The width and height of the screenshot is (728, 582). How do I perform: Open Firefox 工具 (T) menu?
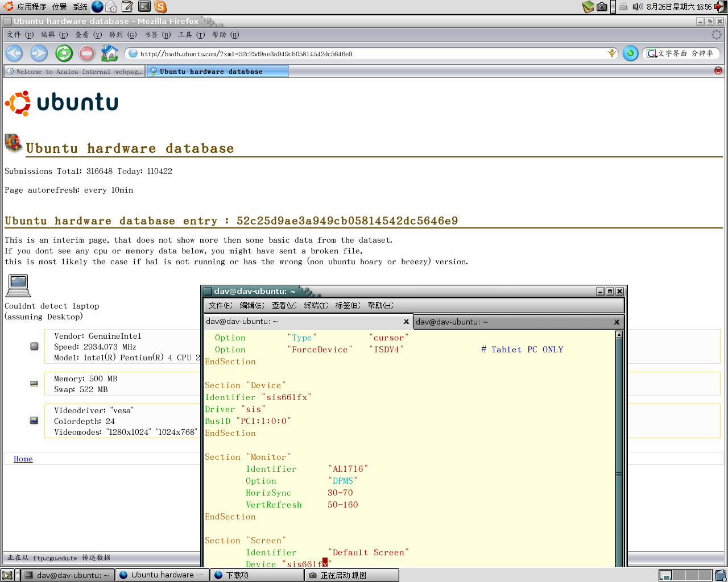[x=191, y=35]
